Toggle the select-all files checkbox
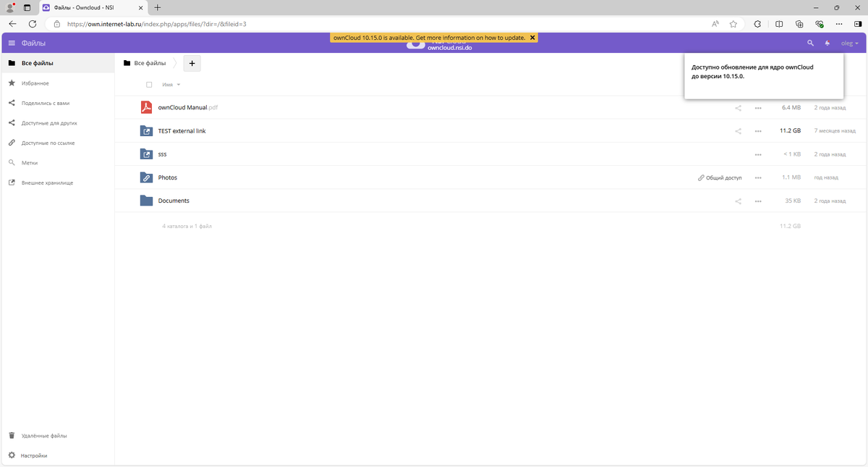868x467 pixels. point(149,85)
